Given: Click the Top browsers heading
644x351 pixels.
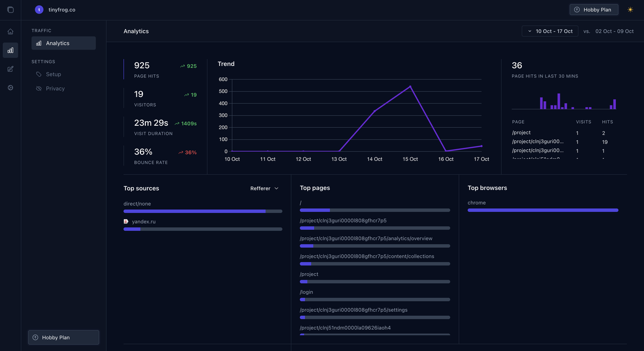Looking at the screenshot, I should pos(487,188).
